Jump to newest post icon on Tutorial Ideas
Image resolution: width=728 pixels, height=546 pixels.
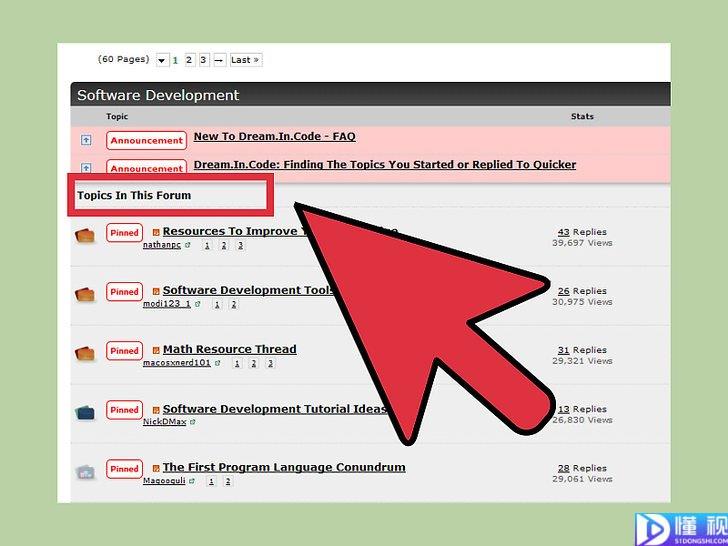point(156,410)
